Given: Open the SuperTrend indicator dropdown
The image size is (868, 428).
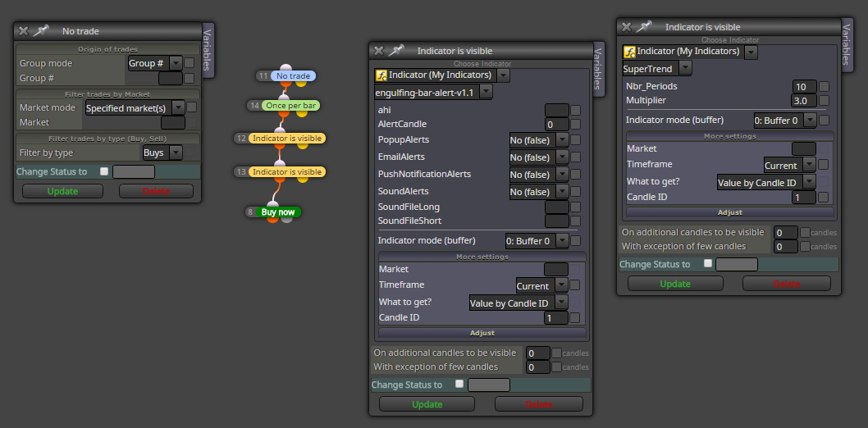Looking at the screenshot, I should tap(657, 69).
